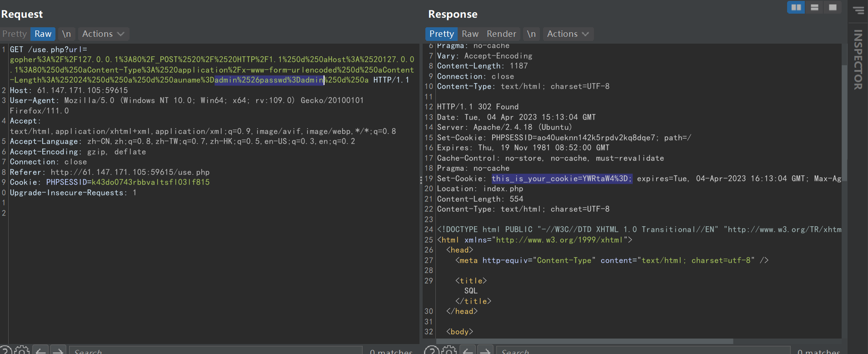
Task: Open the Inspector menu lines icon
Action: coord(858,10)
